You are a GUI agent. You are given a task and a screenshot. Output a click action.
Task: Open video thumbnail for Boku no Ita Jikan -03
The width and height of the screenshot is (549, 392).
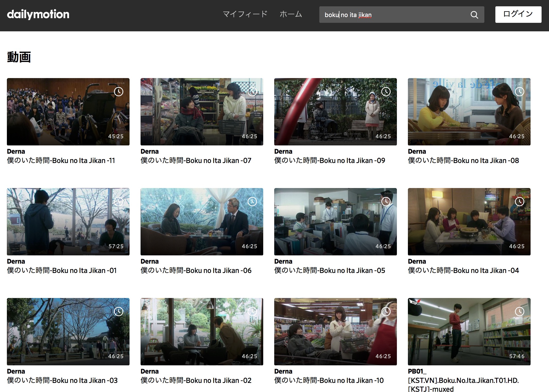[x=68, y=332]
